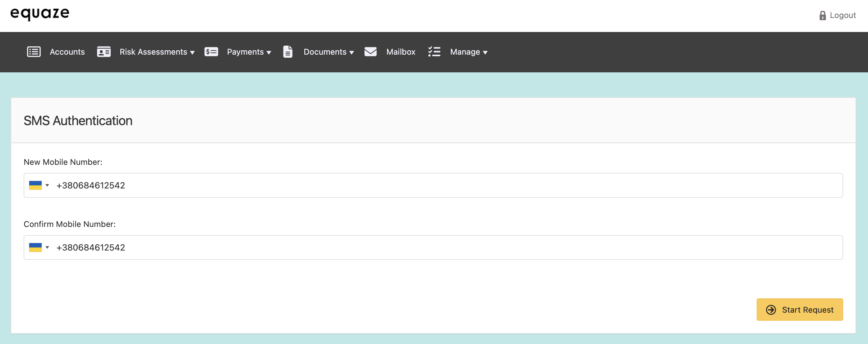Click the Payments dollar icon
Viewport: 868px width, 344px height.
click(211, 52)
